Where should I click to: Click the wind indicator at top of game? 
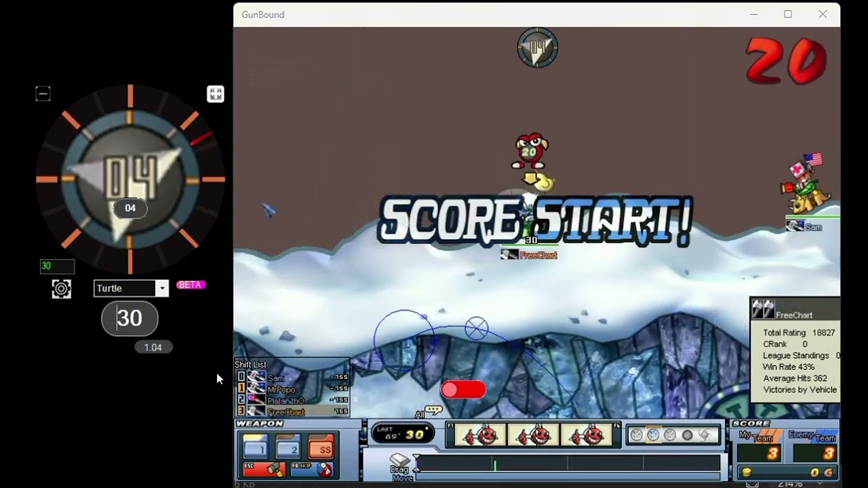pos(537,47)
